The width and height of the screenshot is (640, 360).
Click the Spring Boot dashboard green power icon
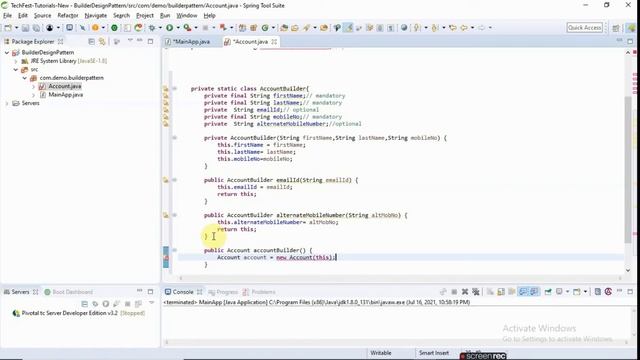coord(114,28)
